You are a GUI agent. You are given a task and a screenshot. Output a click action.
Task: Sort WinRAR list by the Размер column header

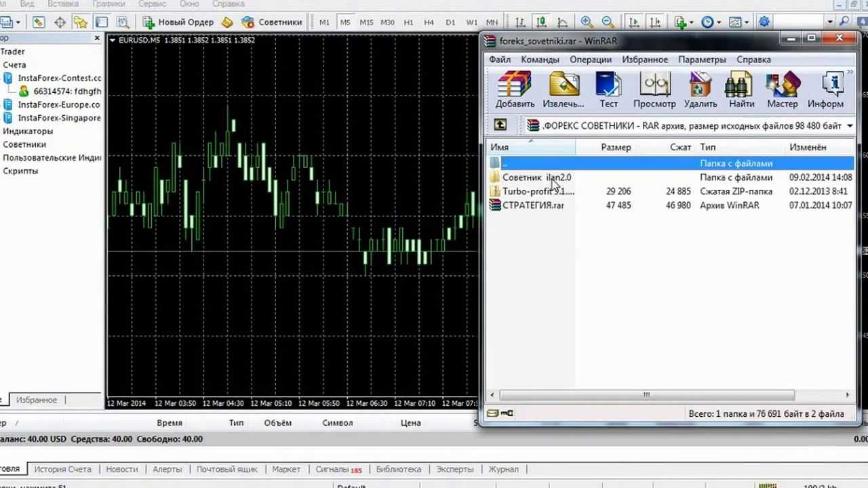pos(616,147)
